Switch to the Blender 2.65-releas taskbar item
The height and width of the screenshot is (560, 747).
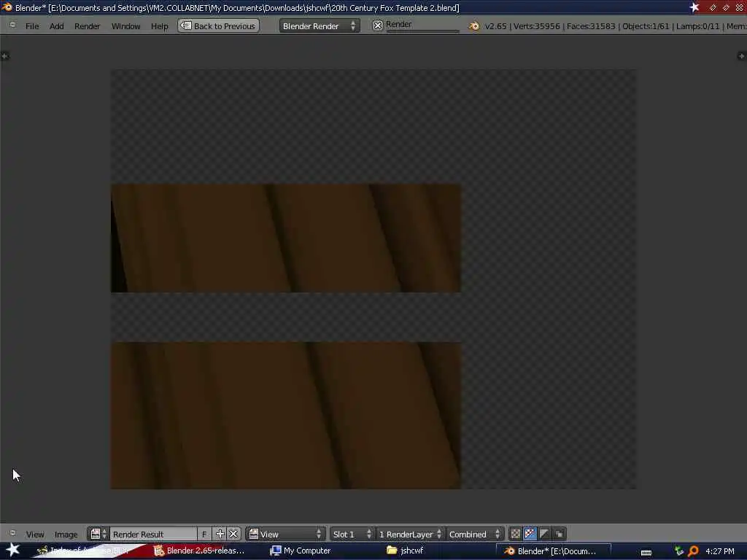click(x=199, y=551)
